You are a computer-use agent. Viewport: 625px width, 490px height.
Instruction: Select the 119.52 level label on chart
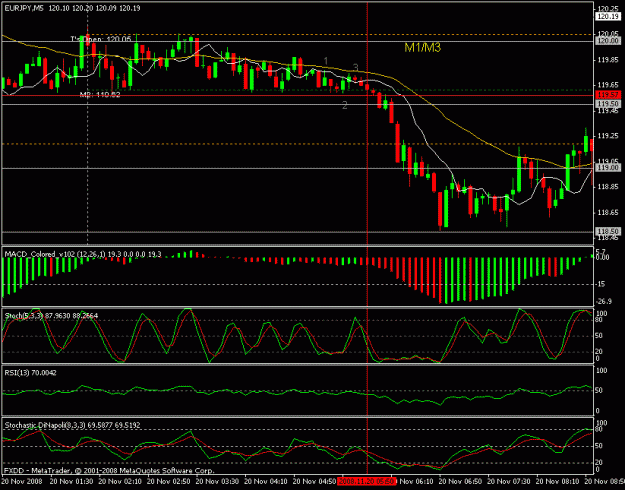click(100, 94)
